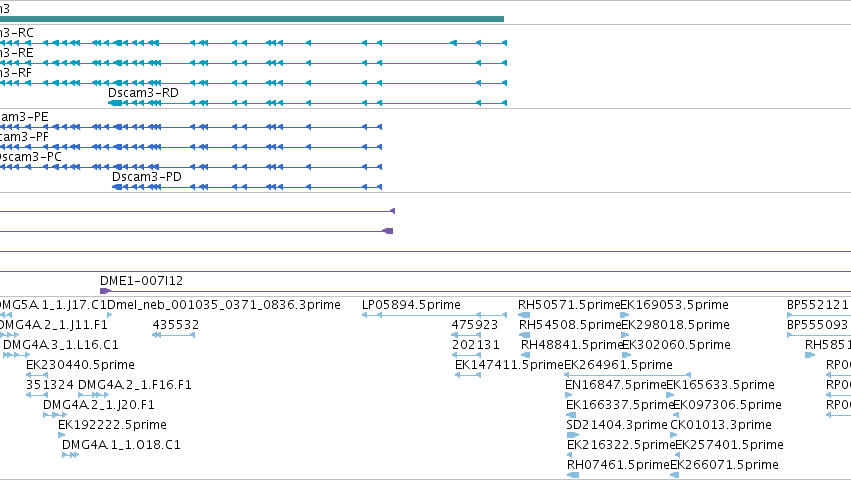Viewport: 851px width, 480px height.
Task: Select the RH48841.5prime label
Action: pyautogui.click(x=571, y=345)
